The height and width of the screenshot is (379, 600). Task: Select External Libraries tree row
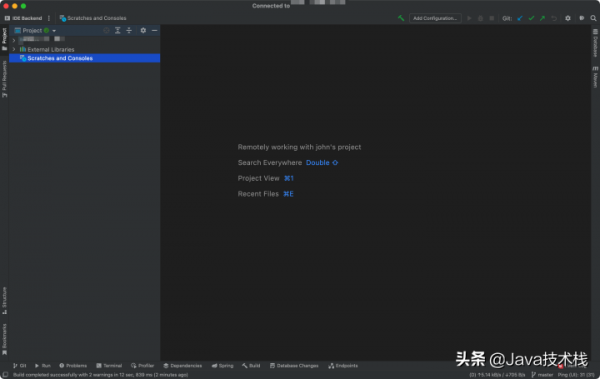point(85,49)
